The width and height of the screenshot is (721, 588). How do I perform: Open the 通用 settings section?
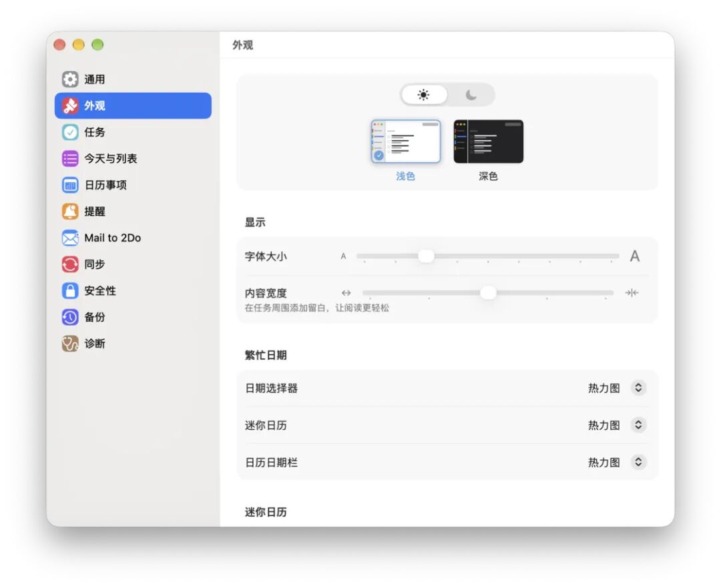[x=133, y=79]
